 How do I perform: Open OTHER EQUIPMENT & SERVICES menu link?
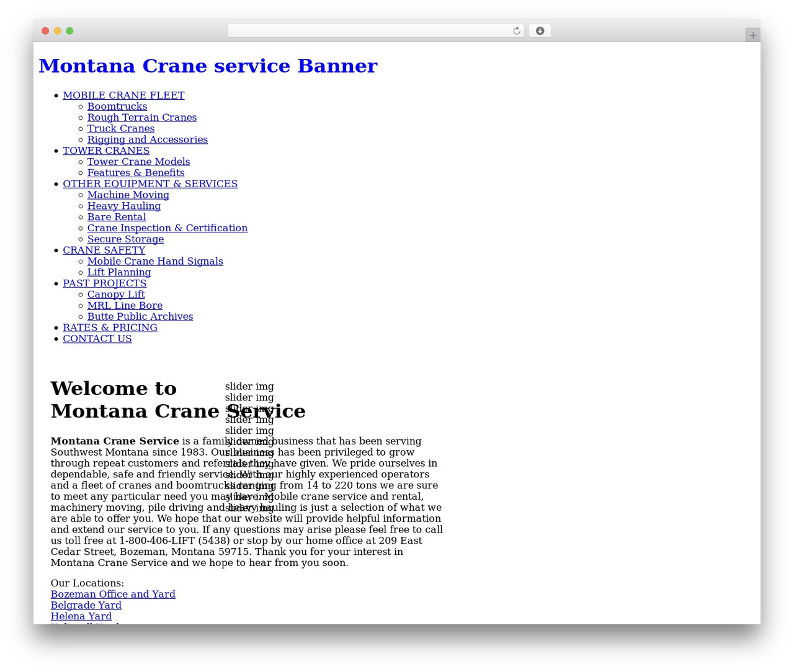pyautogui.click(x=150, y=184)
